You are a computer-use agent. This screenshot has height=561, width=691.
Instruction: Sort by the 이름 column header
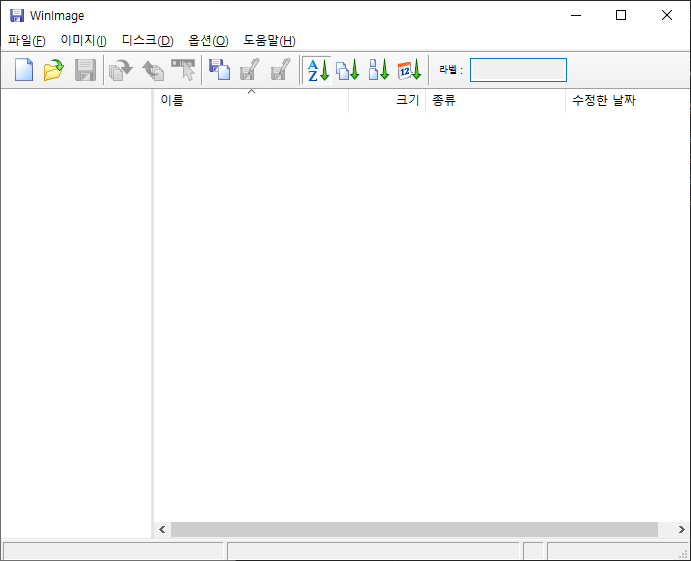[x=251, y=100]
